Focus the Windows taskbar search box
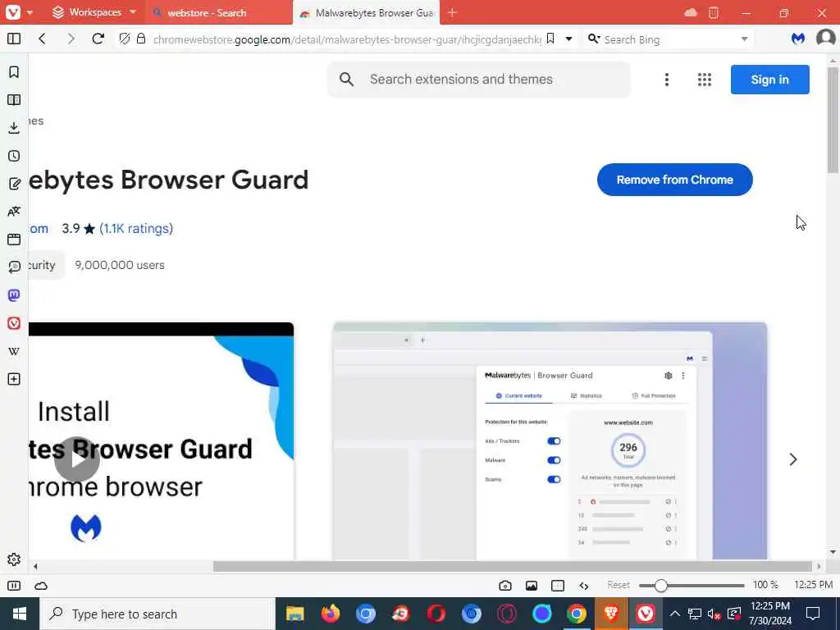840x630 pixels. click(157, 614)
